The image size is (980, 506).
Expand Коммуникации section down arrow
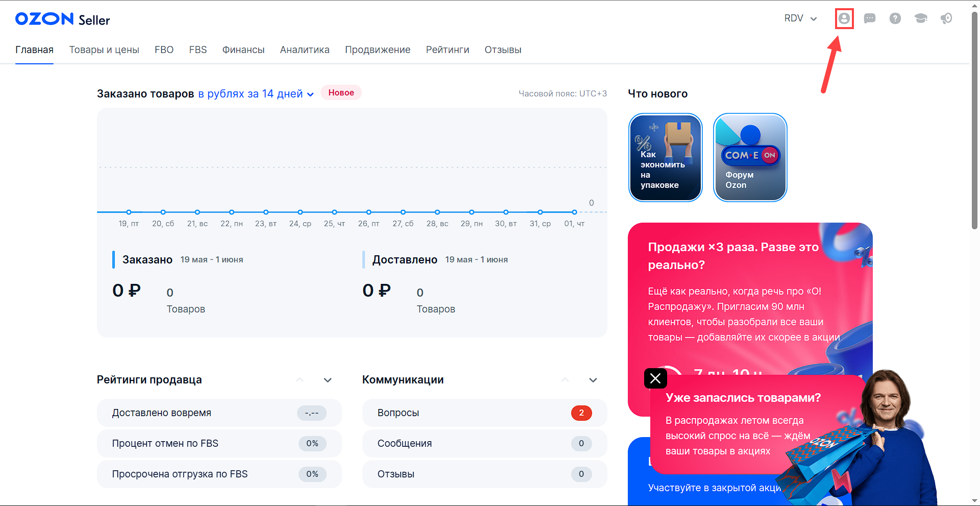point(593,380)
